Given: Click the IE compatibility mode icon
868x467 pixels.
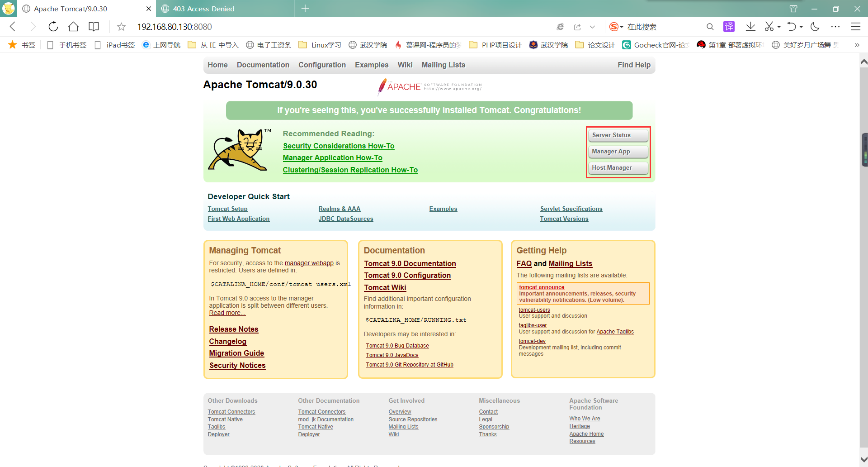Looking at the screenshot, I should click(x=560, y=27).
